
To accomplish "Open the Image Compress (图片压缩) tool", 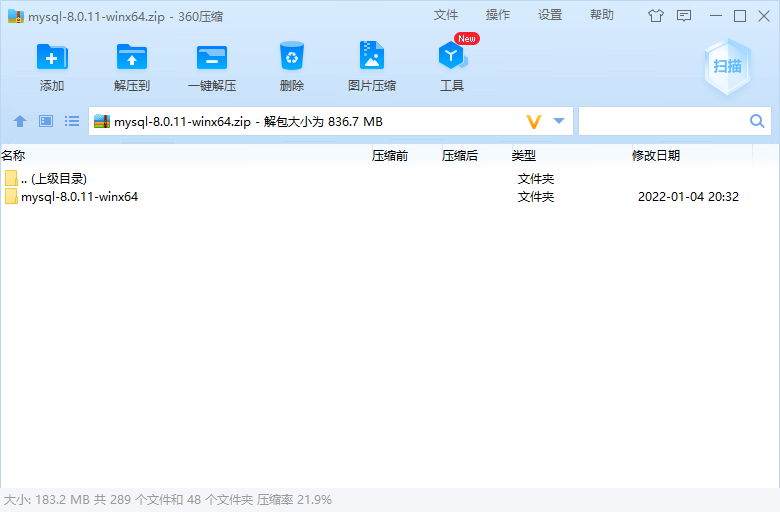I will pos(372,55).
